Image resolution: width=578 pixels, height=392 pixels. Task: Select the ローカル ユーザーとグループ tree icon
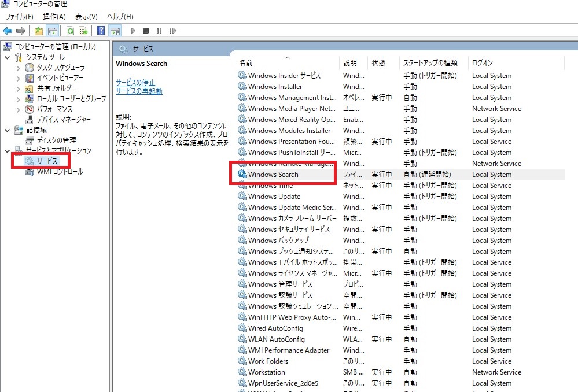30,99
